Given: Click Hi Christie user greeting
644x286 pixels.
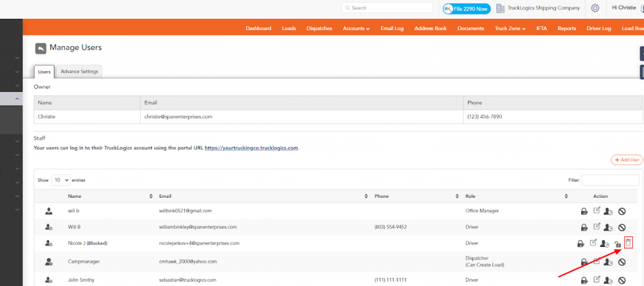Looking at the screenshot, I should (623, 8).
